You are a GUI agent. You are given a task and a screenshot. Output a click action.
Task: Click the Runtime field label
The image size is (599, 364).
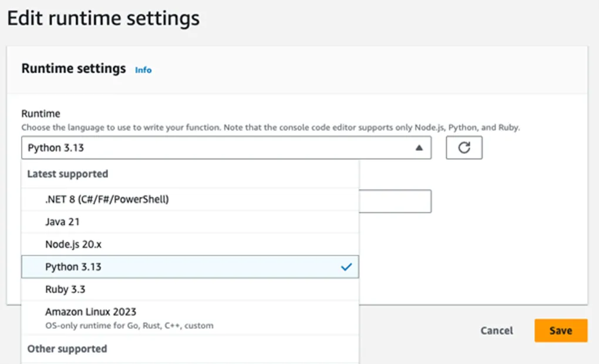pos(41,113)
